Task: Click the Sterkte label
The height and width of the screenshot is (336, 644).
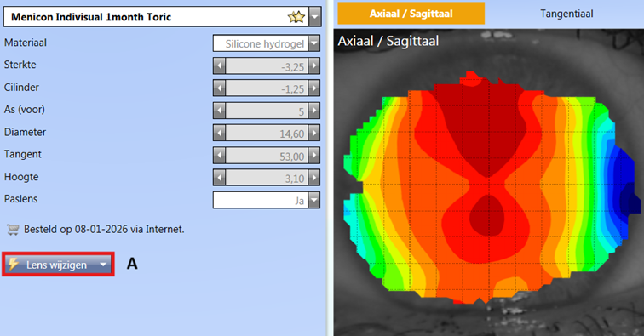Action: click(x=20, y=65)
